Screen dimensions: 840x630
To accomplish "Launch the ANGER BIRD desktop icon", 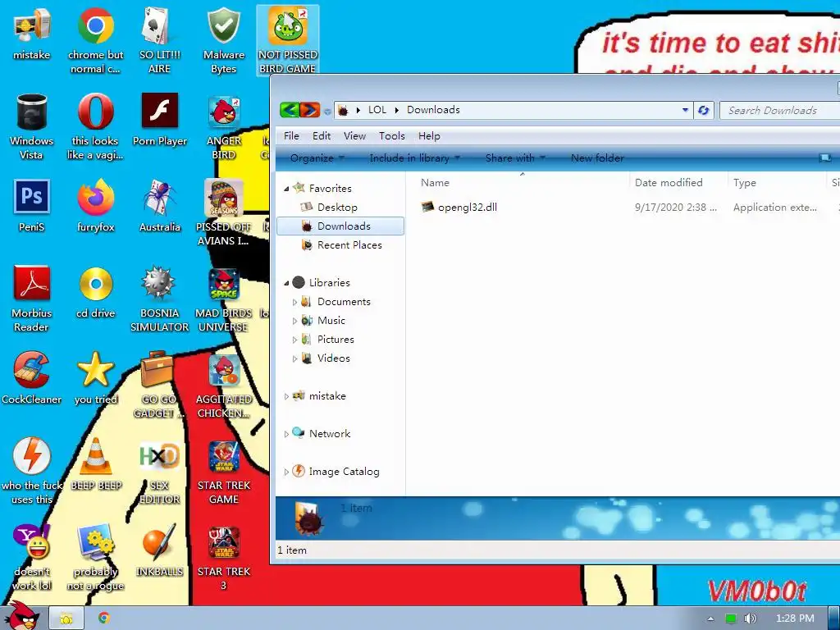I will pyautogui.click(x=223, y=127).
